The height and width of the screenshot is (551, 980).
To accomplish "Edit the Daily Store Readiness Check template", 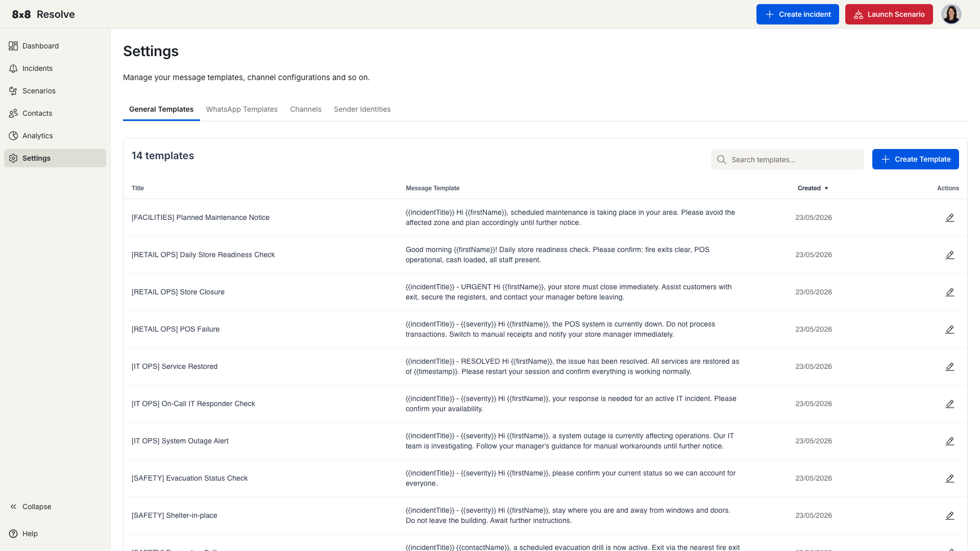I will pyautogui.click(x=949, y=255).
